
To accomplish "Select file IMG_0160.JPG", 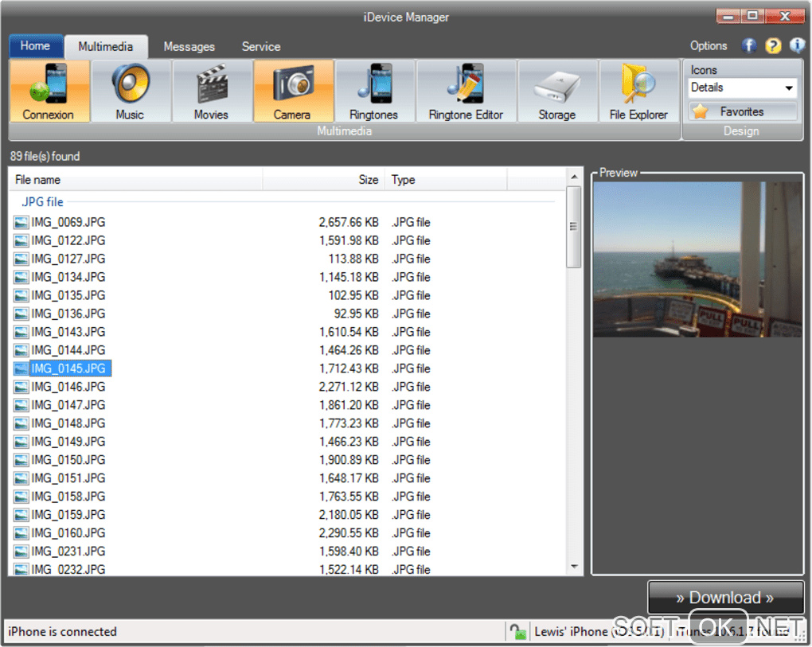I will pyautogui.click(x=68, y=533).
